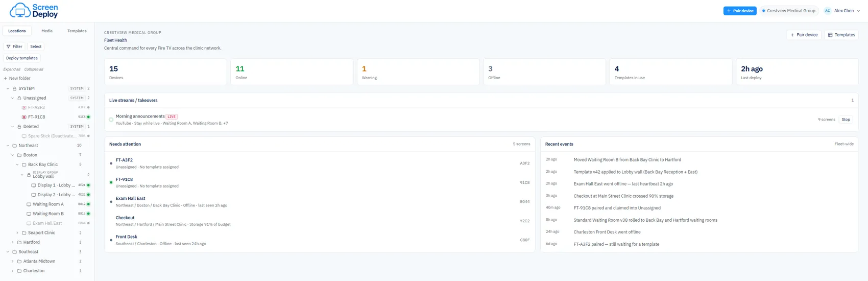Open the Warning stat card
This screenshot has width=868, height=281.
(418, 72)
